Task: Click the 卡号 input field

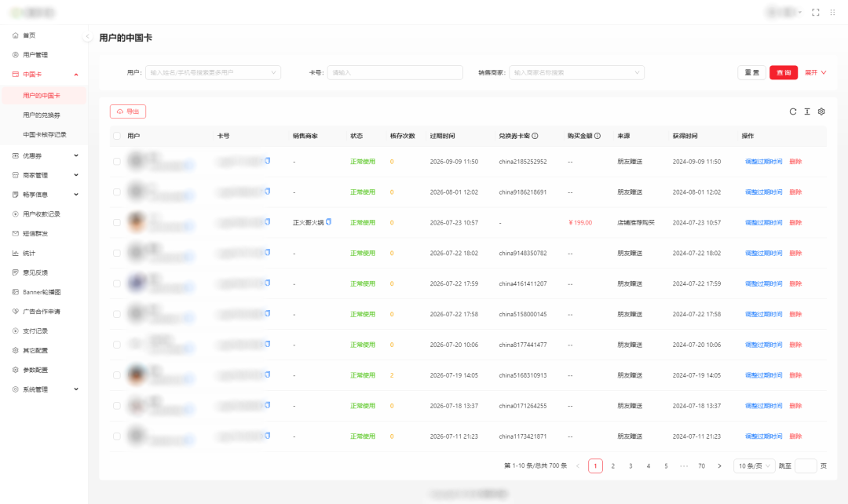Action: tap(395, 72)
